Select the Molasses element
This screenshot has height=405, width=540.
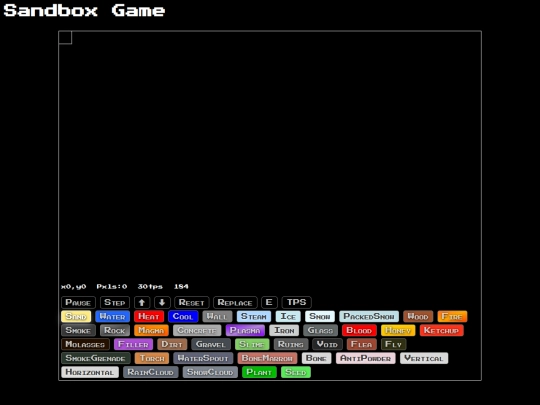pos(85,344)
